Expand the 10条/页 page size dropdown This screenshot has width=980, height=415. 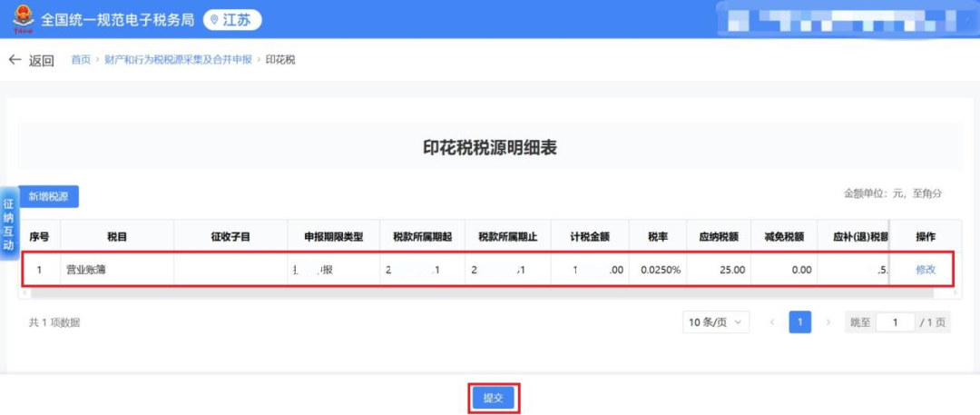point(715,322)
